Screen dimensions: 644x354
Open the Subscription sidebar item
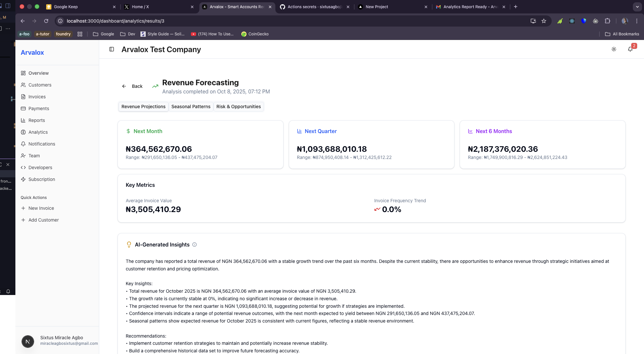(42, 179)
